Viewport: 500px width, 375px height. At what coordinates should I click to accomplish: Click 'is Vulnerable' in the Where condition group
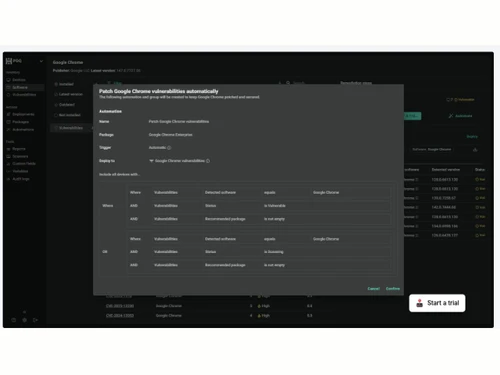[275, 206]
